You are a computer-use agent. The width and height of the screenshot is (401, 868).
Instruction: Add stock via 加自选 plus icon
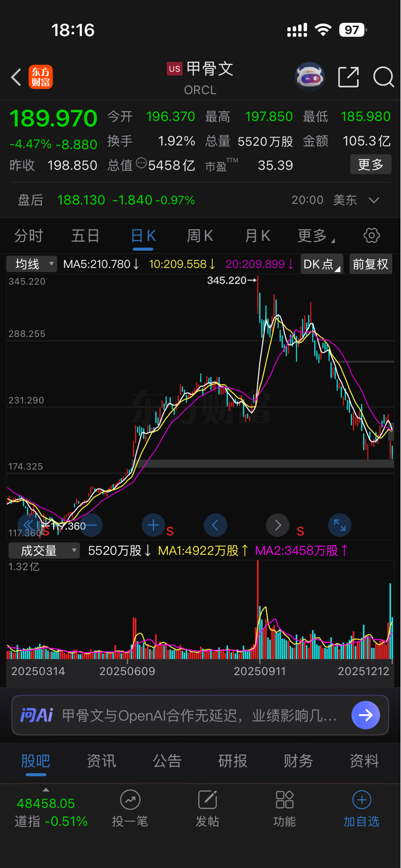pyautogui.click(x=361, y=799)
